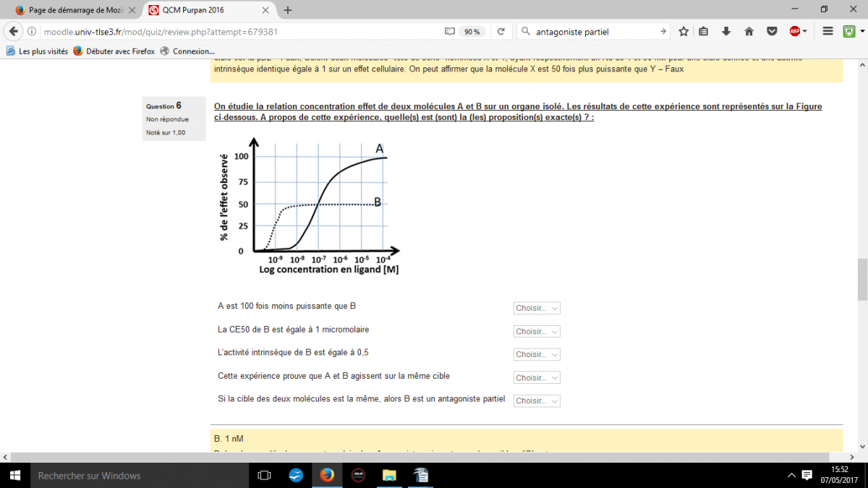Reload the current quiz page
This screenshot has height=488, width=868.
pos(501,32)
